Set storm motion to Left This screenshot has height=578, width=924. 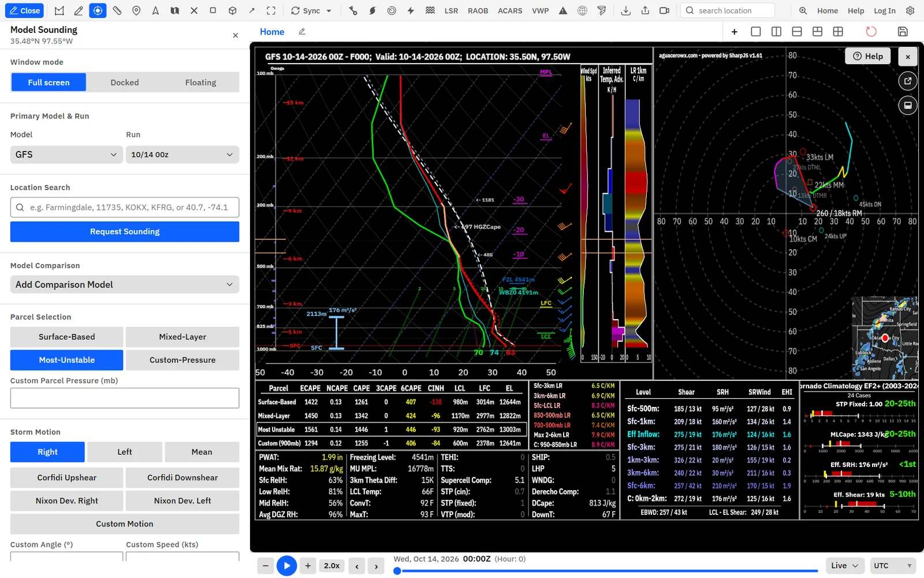pos(125,452)
